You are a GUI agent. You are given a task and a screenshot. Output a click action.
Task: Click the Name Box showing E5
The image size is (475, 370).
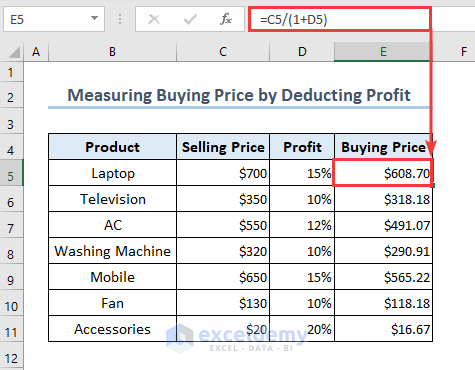click(x=54, y=19)
